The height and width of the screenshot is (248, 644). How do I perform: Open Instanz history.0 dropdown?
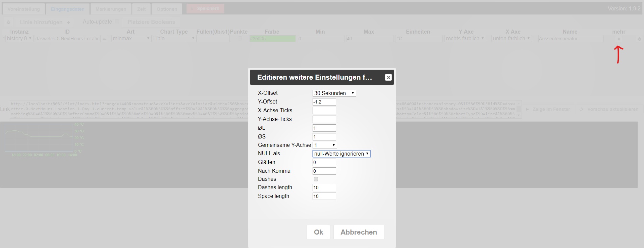pyautogui.click(x=19, y=39)
